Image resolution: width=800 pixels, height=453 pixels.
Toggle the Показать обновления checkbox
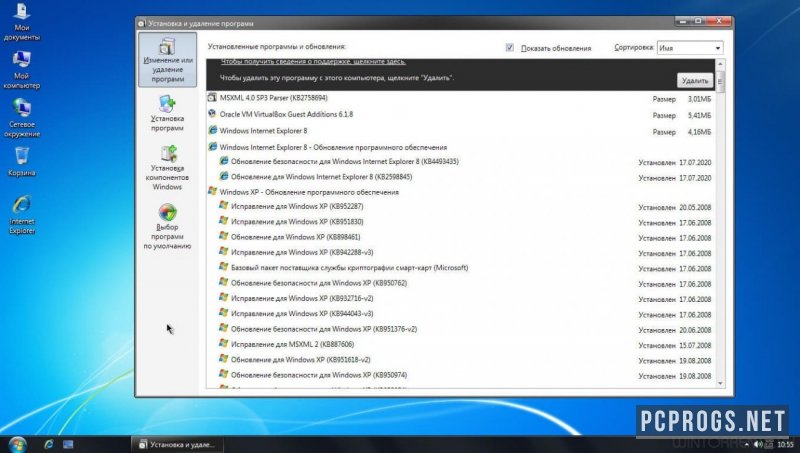509,47
